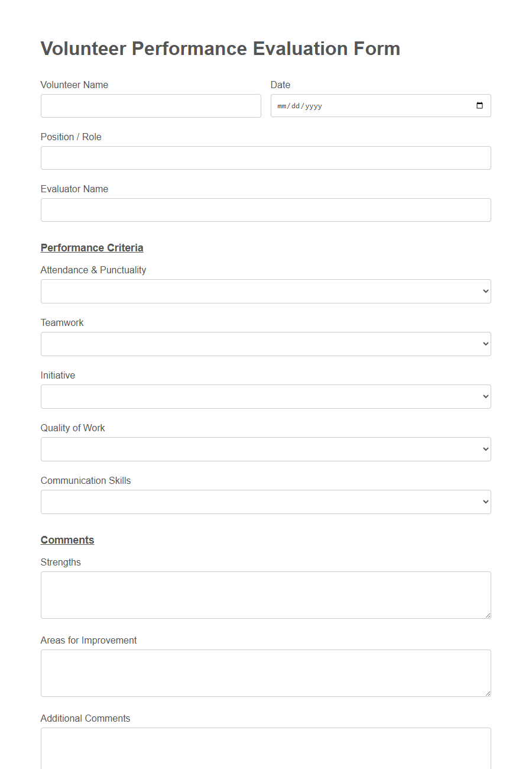Click the Position / Role text field

pyautogui.click(x=266, y=158)
